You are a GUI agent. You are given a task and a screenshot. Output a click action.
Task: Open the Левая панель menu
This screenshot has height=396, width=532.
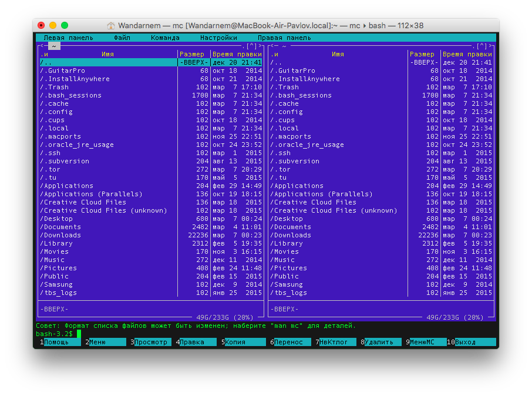[68, 38]
